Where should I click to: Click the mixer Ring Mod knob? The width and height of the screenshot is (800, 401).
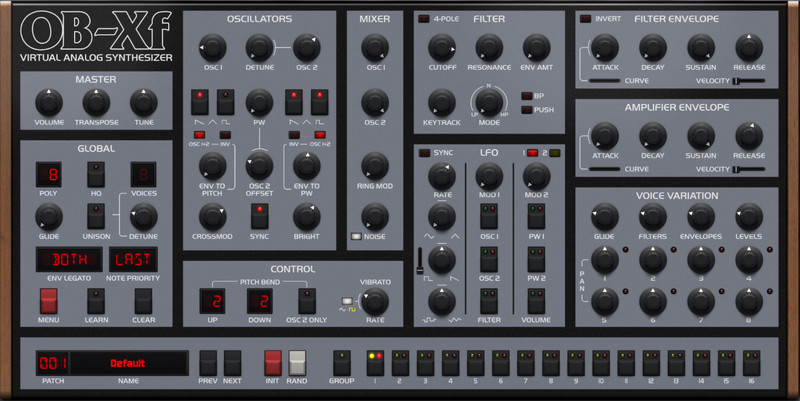point(375,166)
